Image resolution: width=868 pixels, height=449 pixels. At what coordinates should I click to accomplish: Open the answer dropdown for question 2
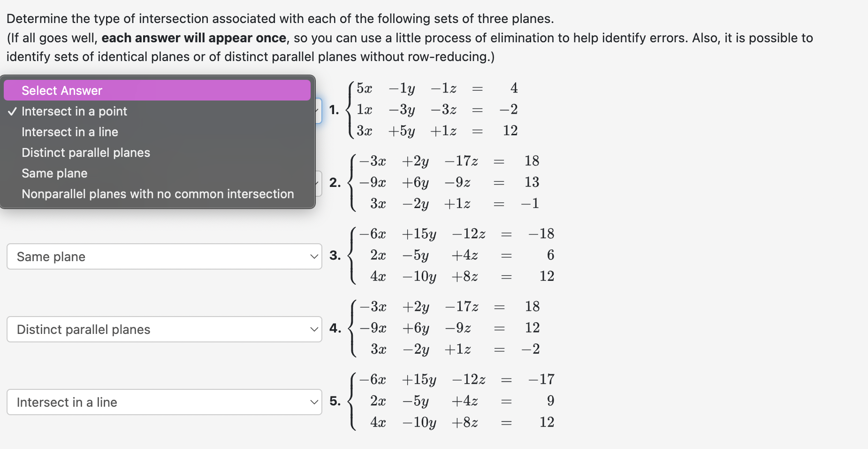pyautogui.click(x=318, y=182)
